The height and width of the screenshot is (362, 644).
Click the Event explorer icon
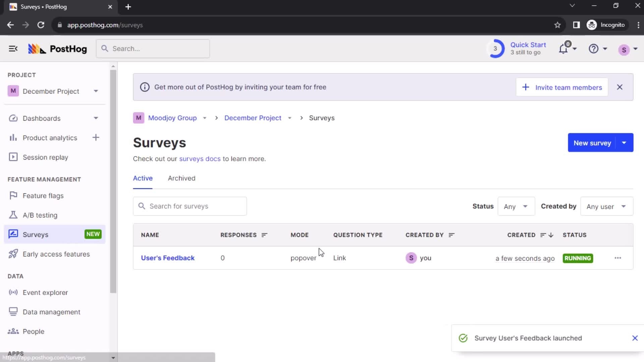(13, 292)
